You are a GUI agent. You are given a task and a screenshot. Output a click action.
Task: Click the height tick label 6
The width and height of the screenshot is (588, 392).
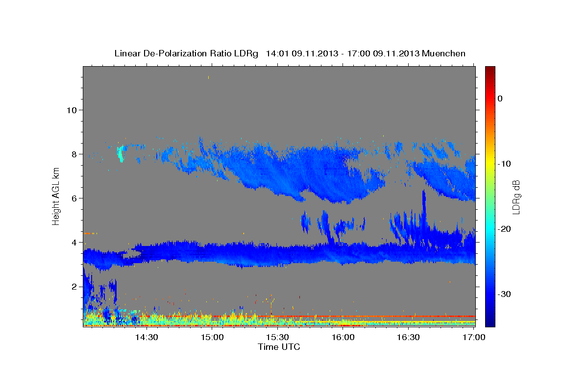[73, 198]
